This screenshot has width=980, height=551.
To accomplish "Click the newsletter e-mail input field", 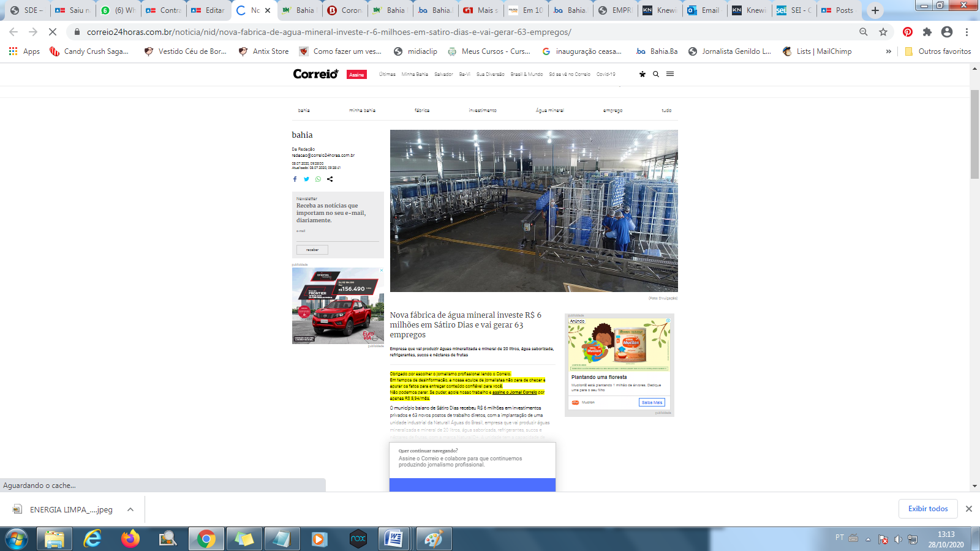I will (337, 236).
